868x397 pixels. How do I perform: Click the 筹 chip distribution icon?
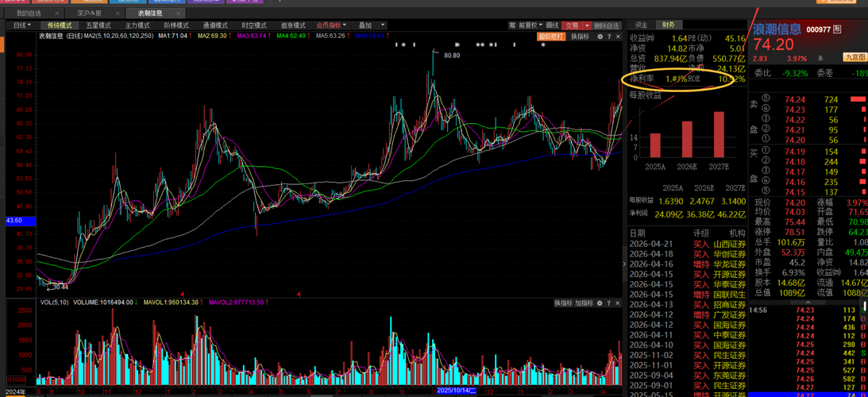pyautogui.click(x=512, y=25)
